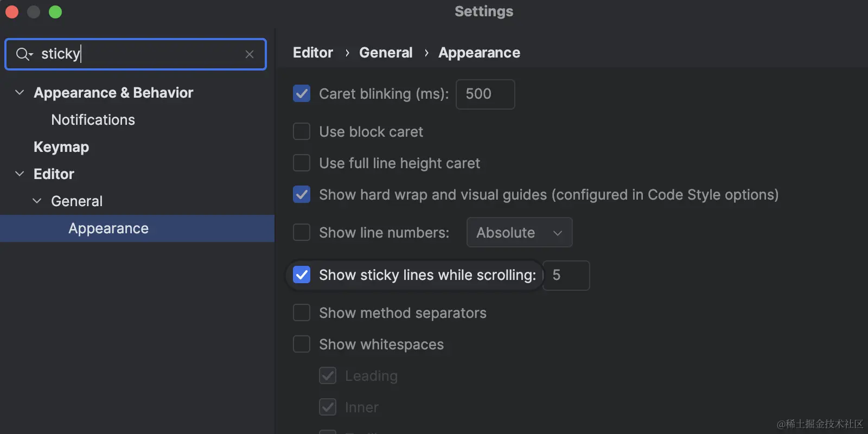Select Appearance under General

click(x=108, y=228)
